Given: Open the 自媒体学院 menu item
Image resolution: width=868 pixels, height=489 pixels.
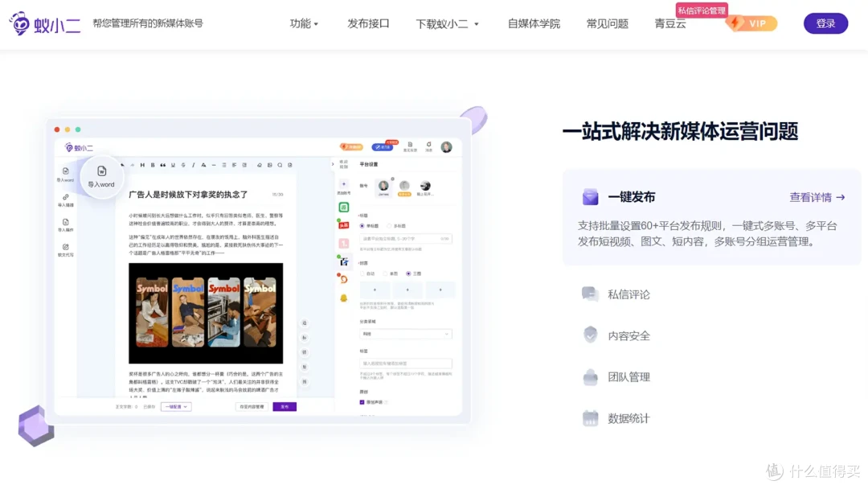Looking at the screenshot, I should [534, 24].
